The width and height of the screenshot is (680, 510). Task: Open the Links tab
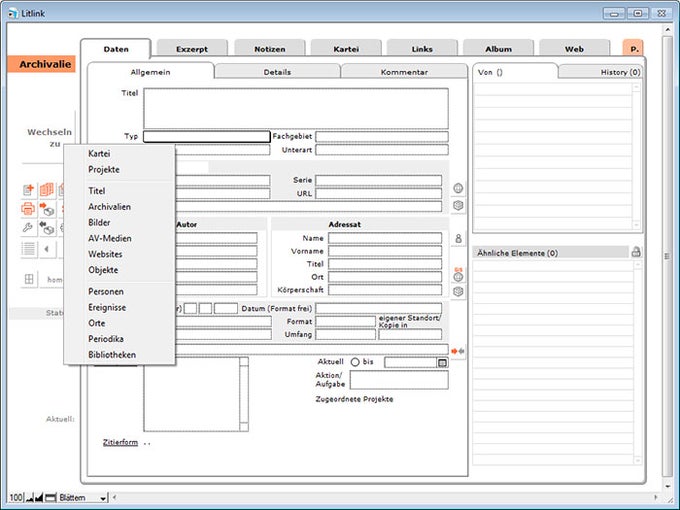click(422, 49)
